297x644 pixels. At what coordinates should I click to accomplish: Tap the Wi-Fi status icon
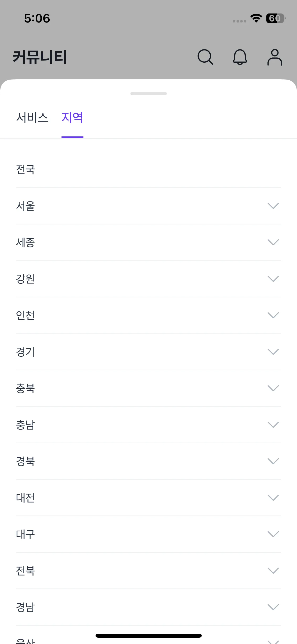pyautogui.click(x=256, y=18)
